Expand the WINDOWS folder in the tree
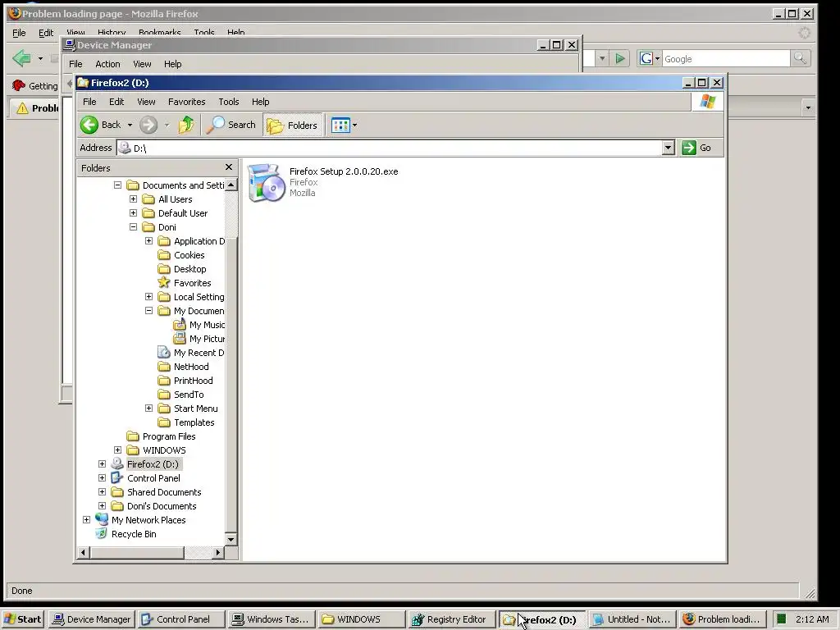The image size is (840, 630). pyautogui.click(x=118, y=450)
